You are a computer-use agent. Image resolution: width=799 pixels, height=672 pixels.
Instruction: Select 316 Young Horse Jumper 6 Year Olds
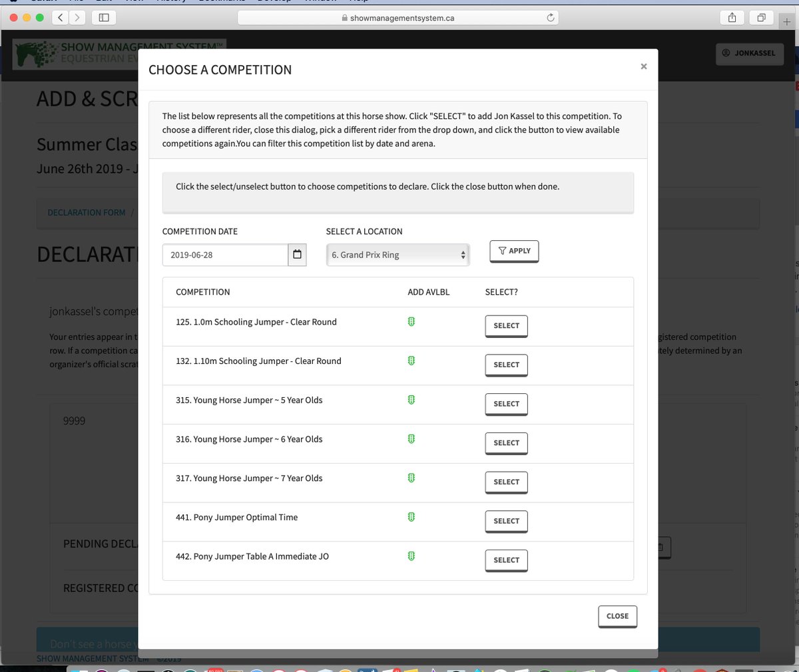coord(506,443)
